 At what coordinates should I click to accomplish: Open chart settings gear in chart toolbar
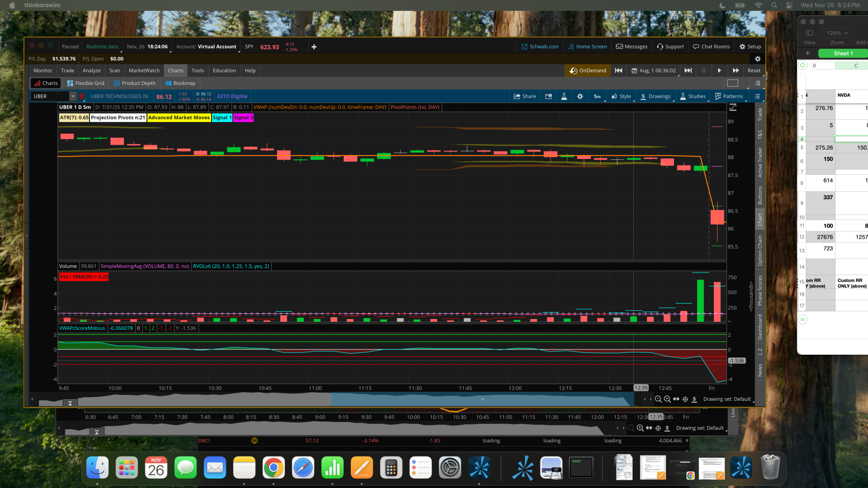click(x=580, y=96)
